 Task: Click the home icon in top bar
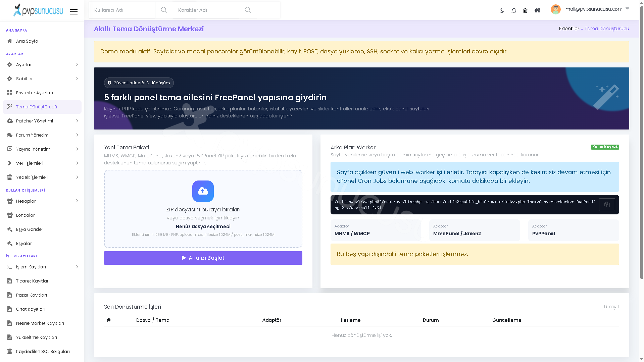(x=537, y=10)
